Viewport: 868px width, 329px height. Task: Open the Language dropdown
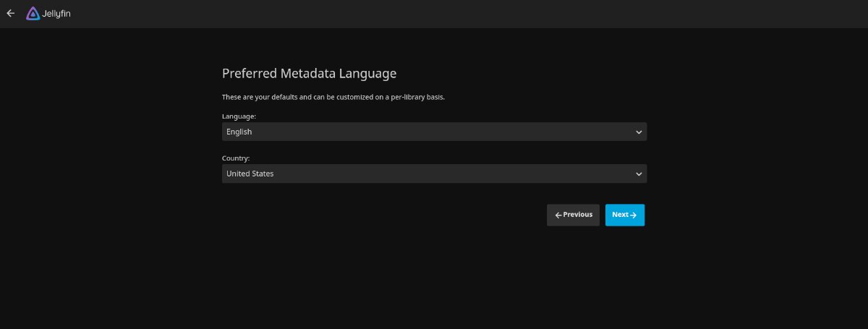pos(434,132)
